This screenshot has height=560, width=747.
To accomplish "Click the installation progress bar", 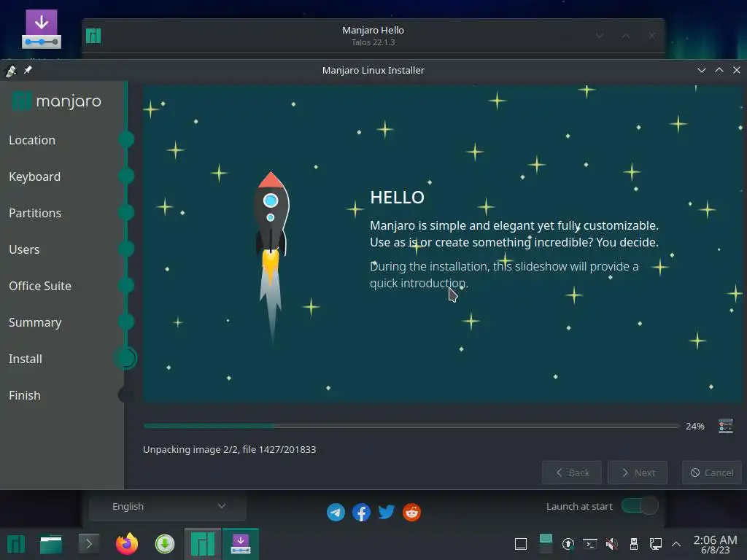I will tap(411, 426).
